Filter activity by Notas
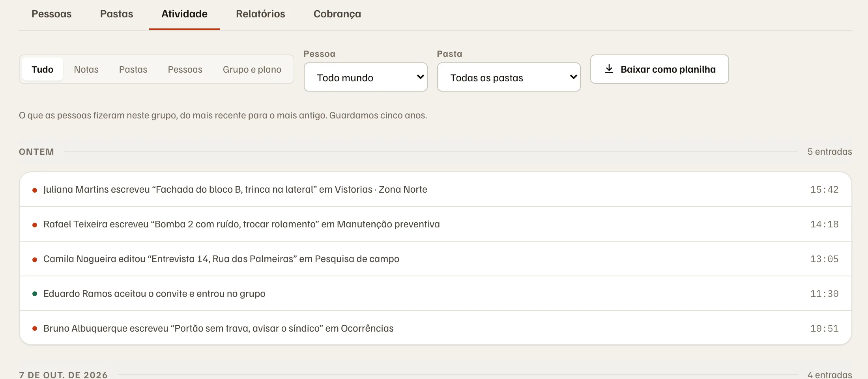Image resolution: width=868 pixels, height=379 pixels. (86, 69)
